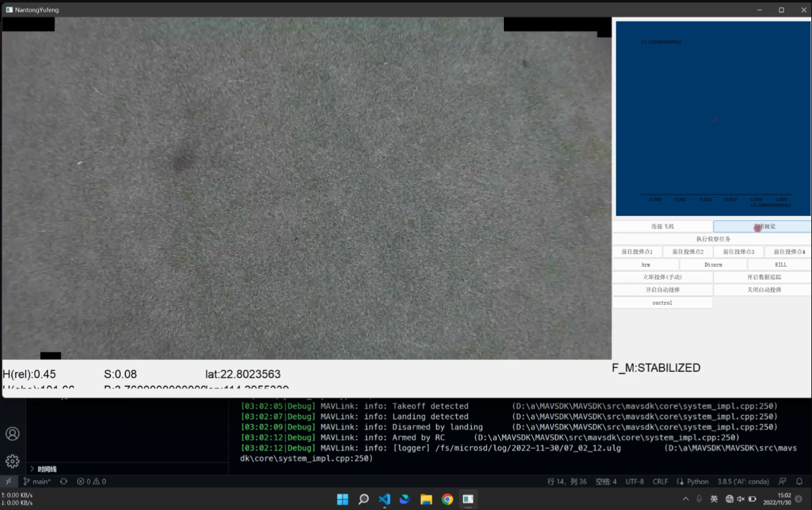Maximize the NantongYufeng window
Image resolution: width=812 pixels, height=510 pixels.
(781, 10)
